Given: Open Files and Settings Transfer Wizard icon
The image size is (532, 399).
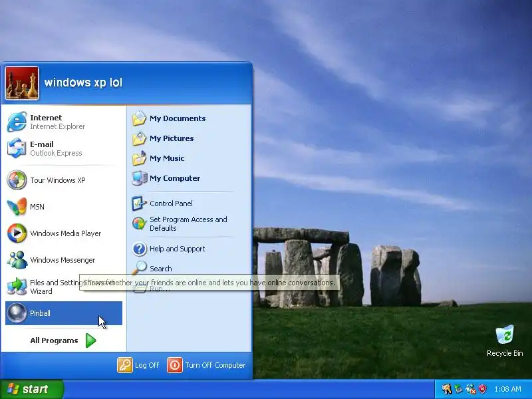Looking at the screenshot, I should pos(17,287).
